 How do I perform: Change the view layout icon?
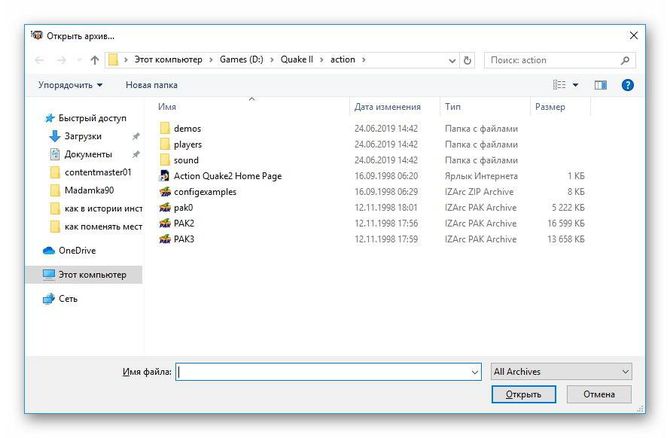point(559,85)
